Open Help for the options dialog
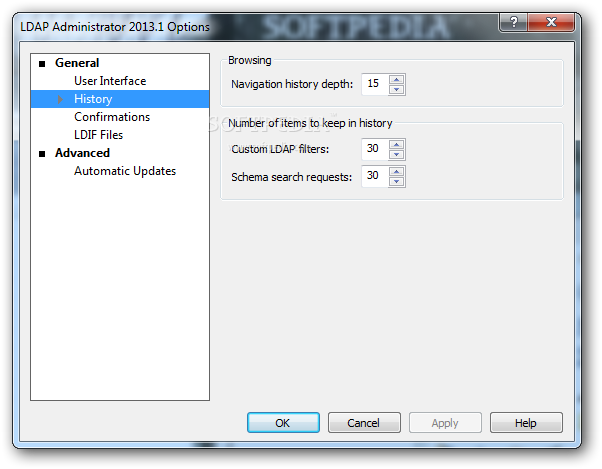 (526, 423)
